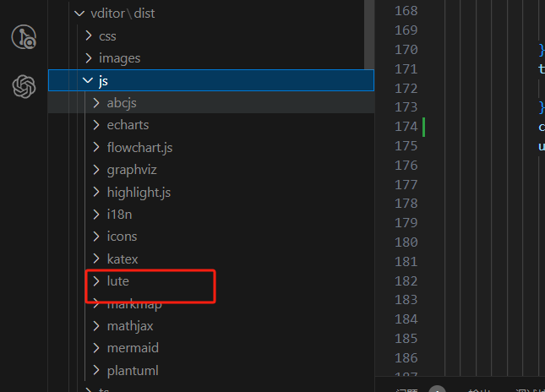Select the graphviz folder
This screenshot has height=392, width=545.
tap(133, 169)
